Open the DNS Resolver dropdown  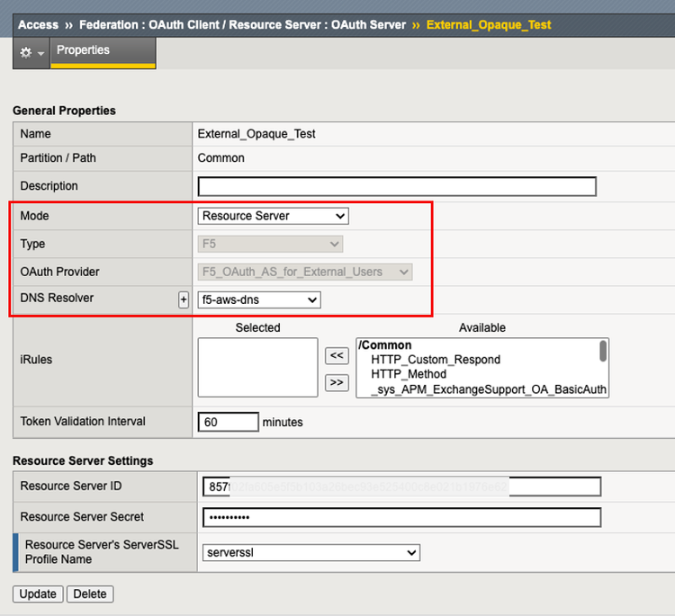click(258, 300)
